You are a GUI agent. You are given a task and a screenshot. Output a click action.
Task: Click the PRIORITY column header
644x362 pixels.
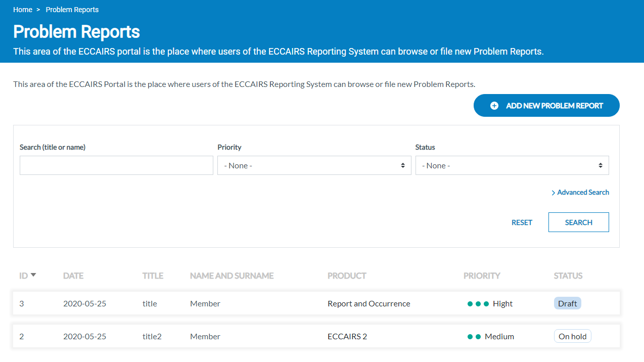coord(482,276)
